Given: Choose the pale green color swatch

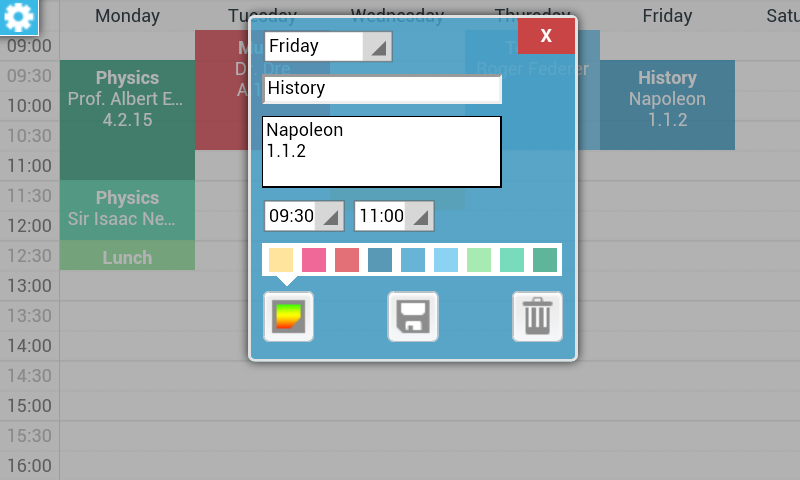Looking at the screenshot, I should click(x=479, y=260).
